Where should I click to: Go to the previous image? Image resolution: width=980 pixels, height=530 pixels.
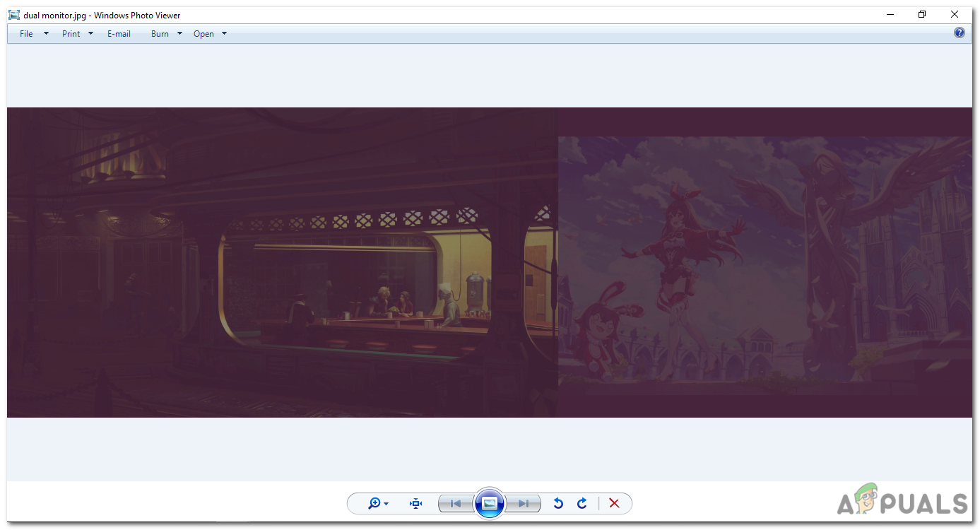pyautogui.click(x=456, y=503)
